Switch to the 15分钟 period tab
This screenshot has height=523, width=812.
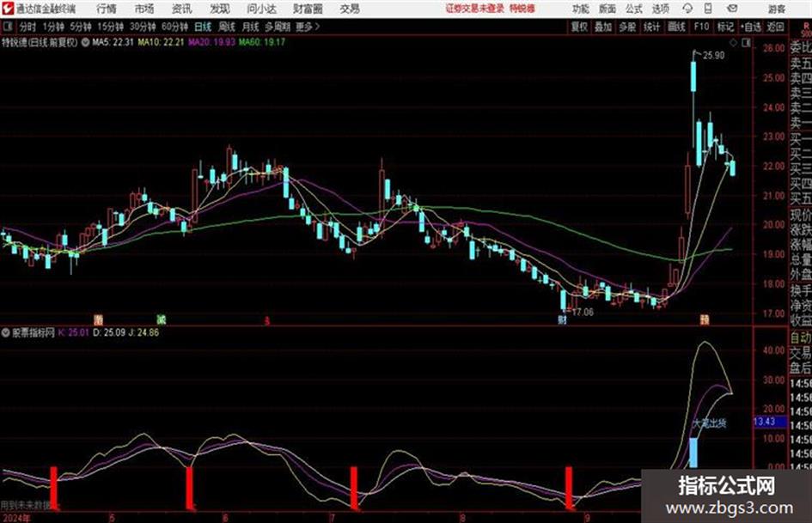[111, 27]
